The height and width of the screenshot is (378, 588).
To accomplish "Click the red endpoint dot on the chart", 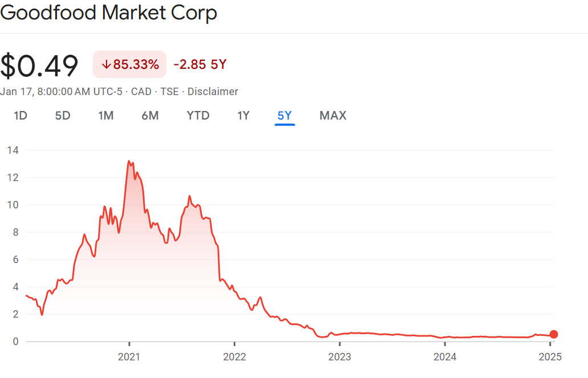I will tap(553, 335).
